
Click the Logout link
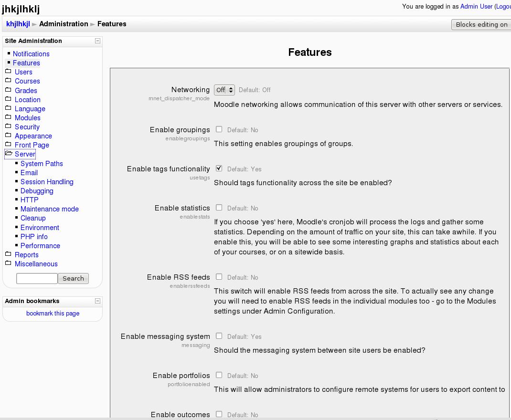pyautogui.click(x=503, y=7)
